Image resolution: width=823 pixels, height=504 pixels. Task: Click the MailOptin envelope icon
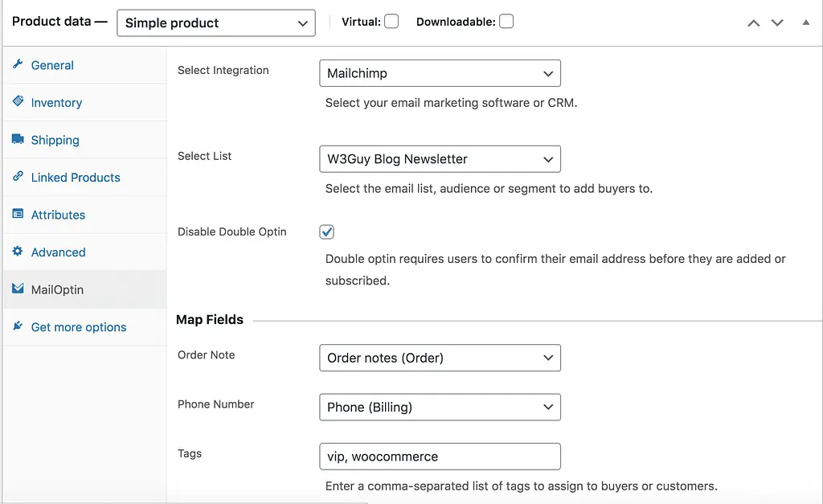point(18,289)
